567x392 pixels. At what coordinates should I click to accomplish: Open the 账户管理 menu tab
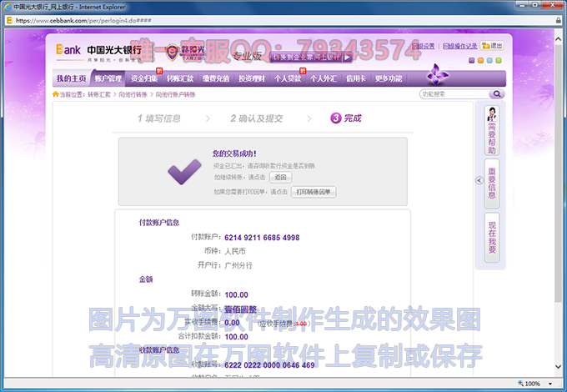pyautogui.click(x=108, y=79)
